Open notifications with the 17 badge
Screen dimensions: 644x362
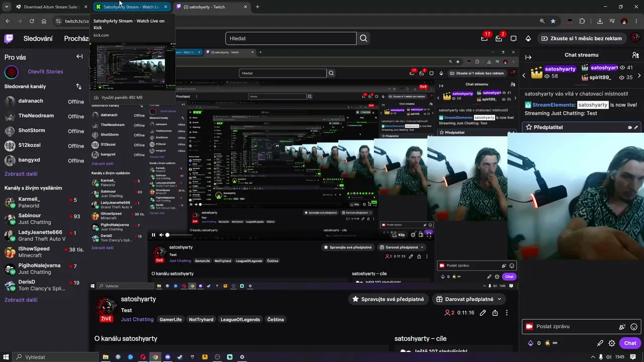pos(484,38)
